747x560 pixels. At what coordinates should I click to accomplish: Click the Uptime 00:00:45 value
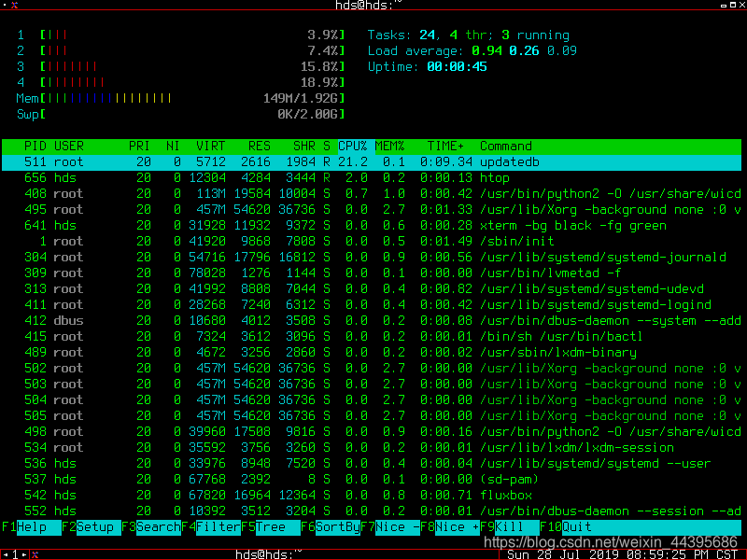(x=457, y=66)
